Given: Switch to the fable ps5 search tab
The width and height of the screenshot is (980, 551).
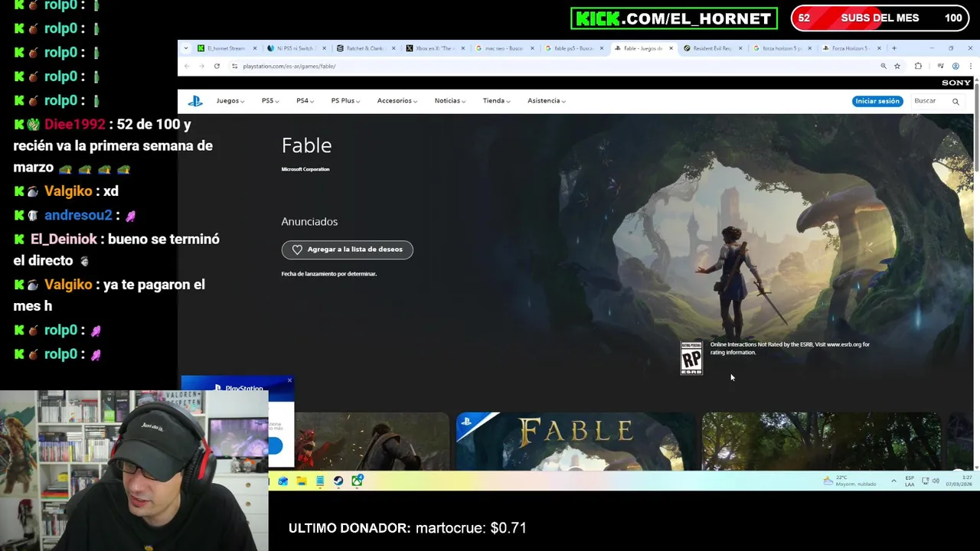Looking at the screenshot, I should pyautogui.click(x=573, y=48).
